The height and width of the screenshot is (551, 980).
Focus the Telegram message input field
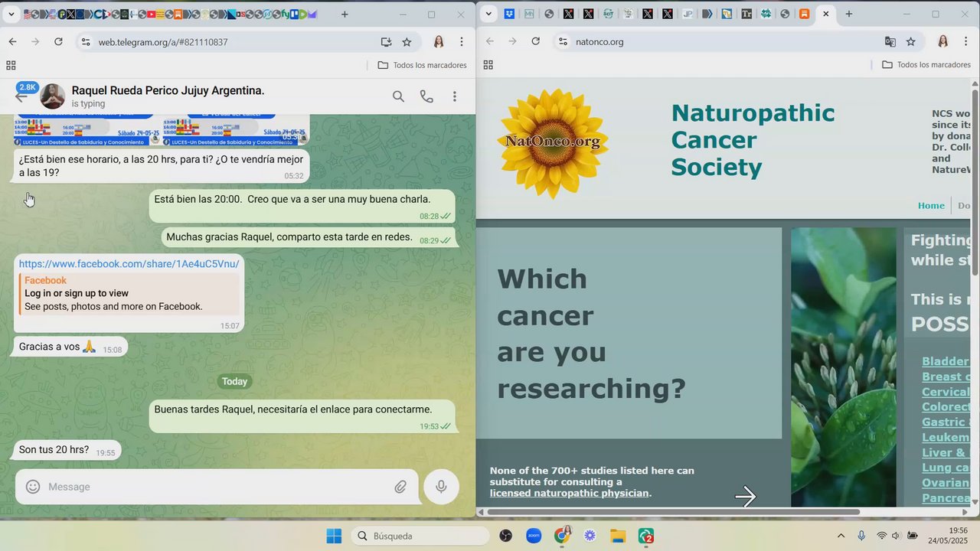(x=217, y=487)
